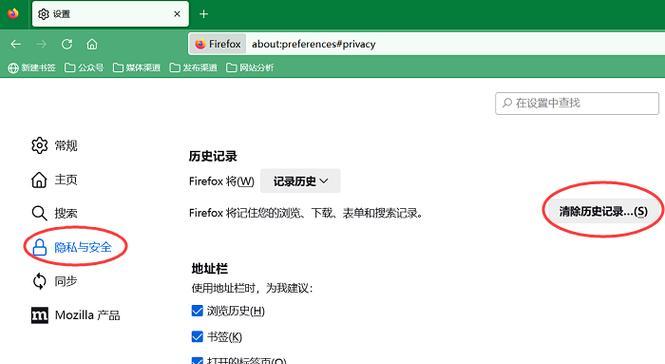Click the 使用地址栏时，为我建议 text
The height and width of the screenshot is (364, 665).
[252, 288]
